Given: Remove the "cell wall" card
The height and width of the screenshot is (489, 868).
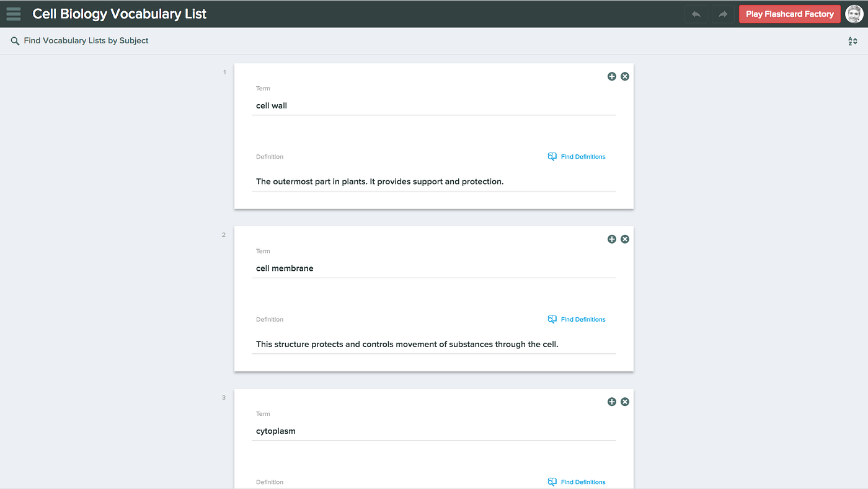Looking at the screenshot, I should point(624,76).
